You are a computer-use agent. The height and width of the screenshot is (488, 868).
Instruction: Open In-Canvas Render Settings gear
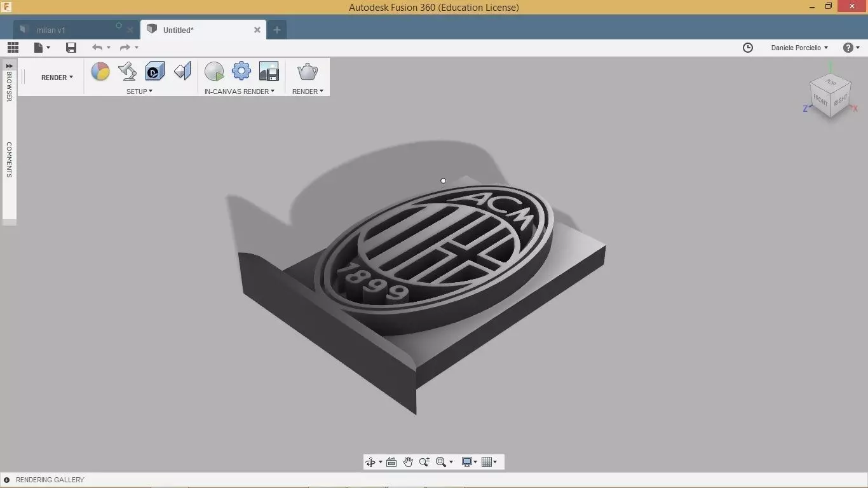(241, 71)
